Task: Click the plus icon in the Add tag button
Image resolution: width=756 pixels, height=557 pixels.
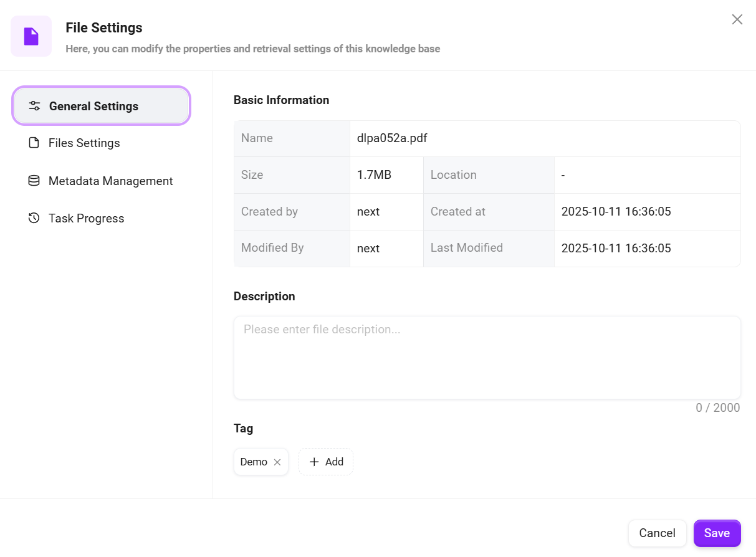Action: point(314,462)
